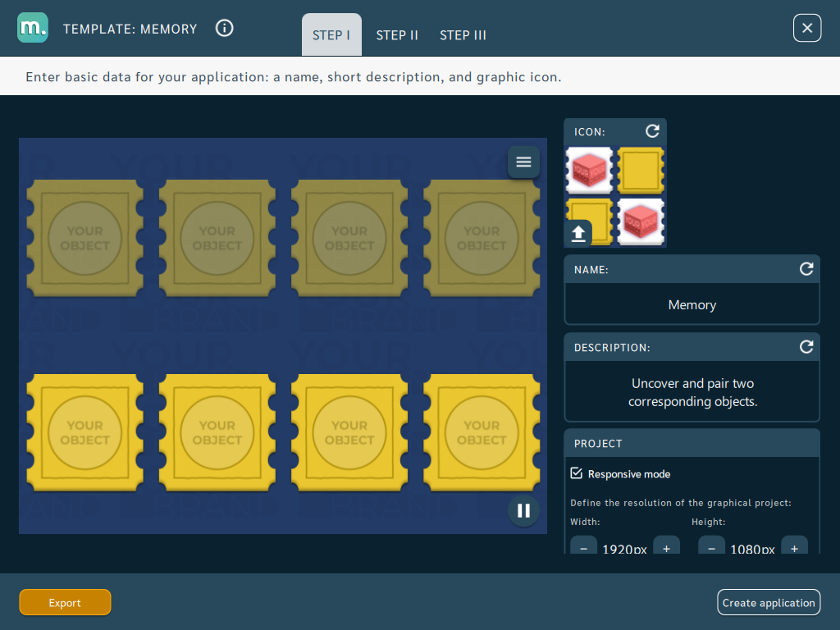Click the PROJECT section header
Screen dimensions: 840x630
tap(692, 444)
